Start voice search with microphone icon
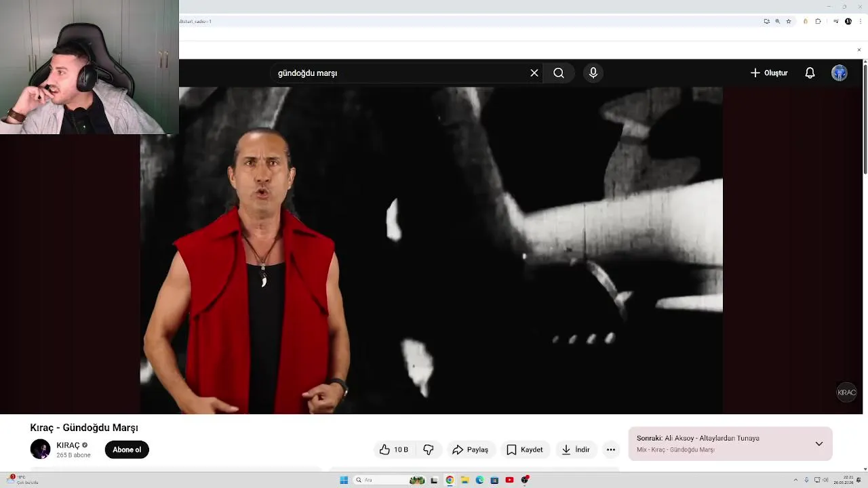The height and width of the screenshot is (488, 868). 593,73
